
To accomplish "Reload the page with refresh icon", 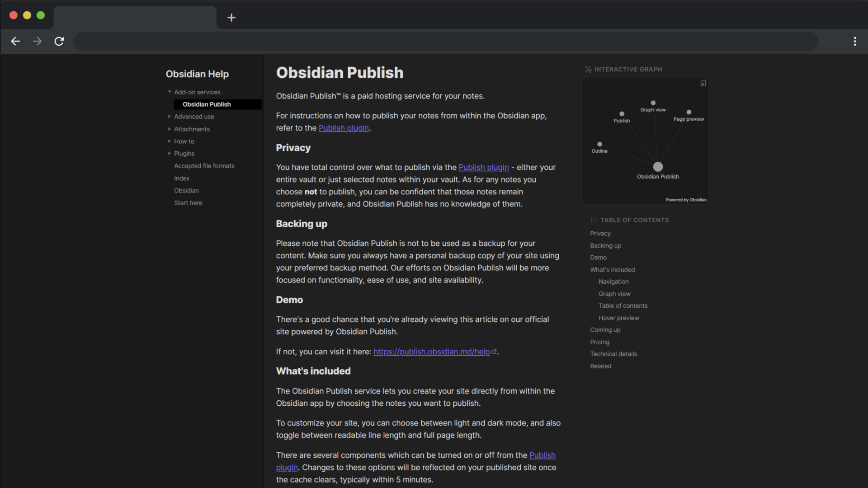I will 59,42.
